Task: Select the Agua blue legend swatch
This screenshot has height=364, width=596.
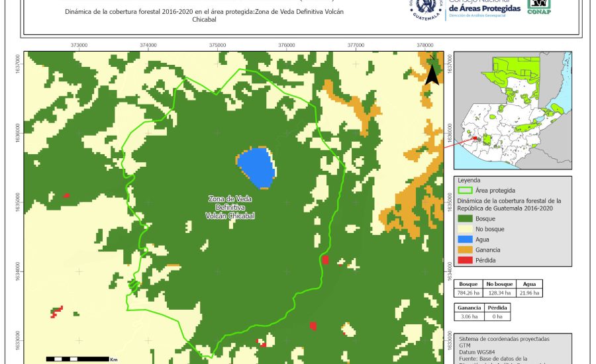Action: [x=465, y=239]
